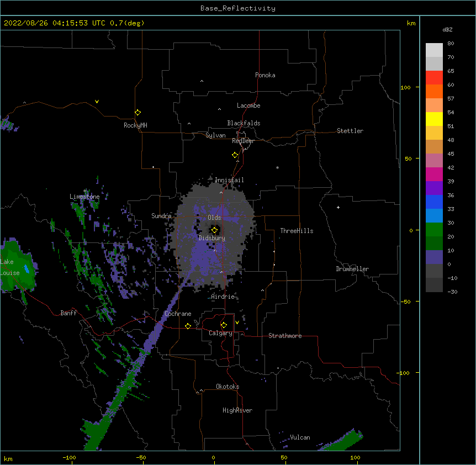Click the Blackfalds city label
Screen dimensions: 476x465
tap(244, 123)
